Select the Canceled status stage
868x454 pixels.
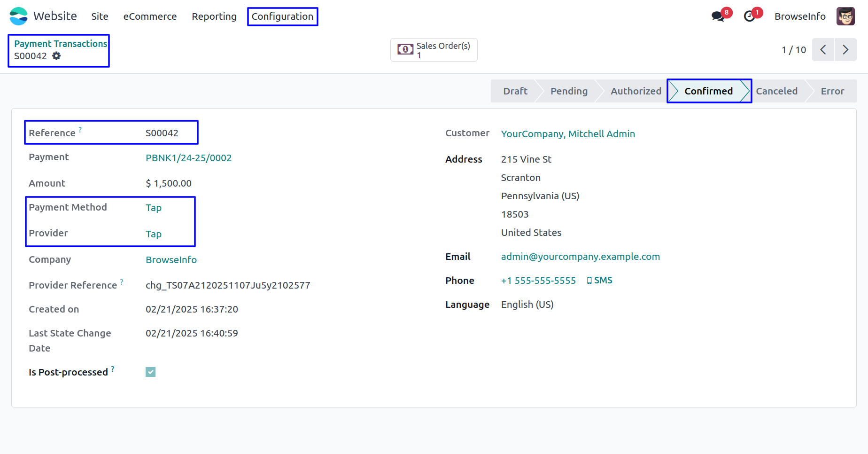[776, 91]
